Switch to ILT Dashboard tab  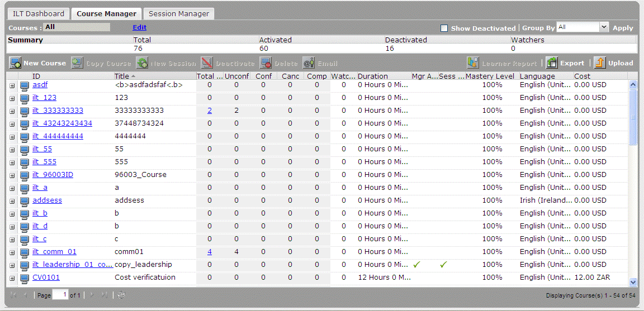[39, 13]
